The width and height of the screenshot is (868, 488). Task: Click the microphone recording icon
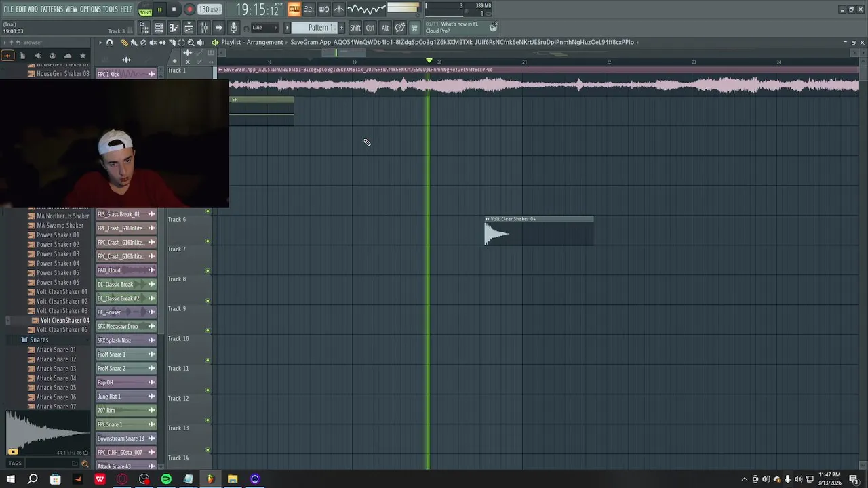233,28
